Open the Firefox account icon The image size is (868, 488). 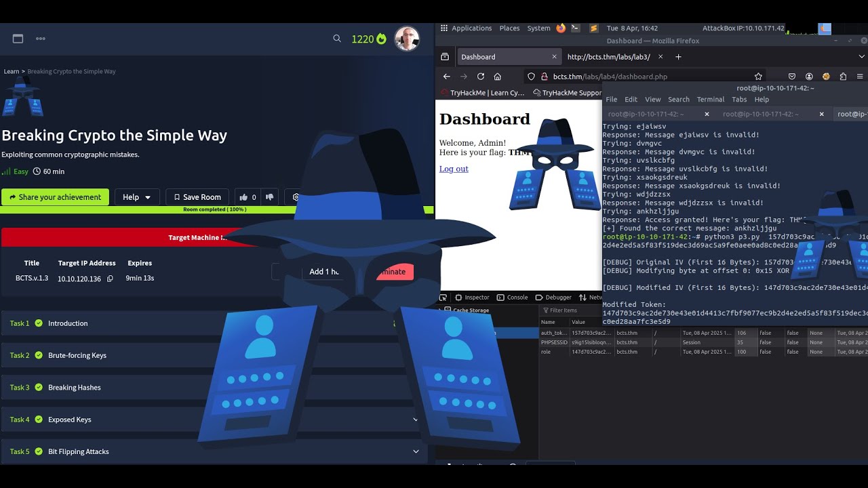pyautogui.click(x=809, y=77)
